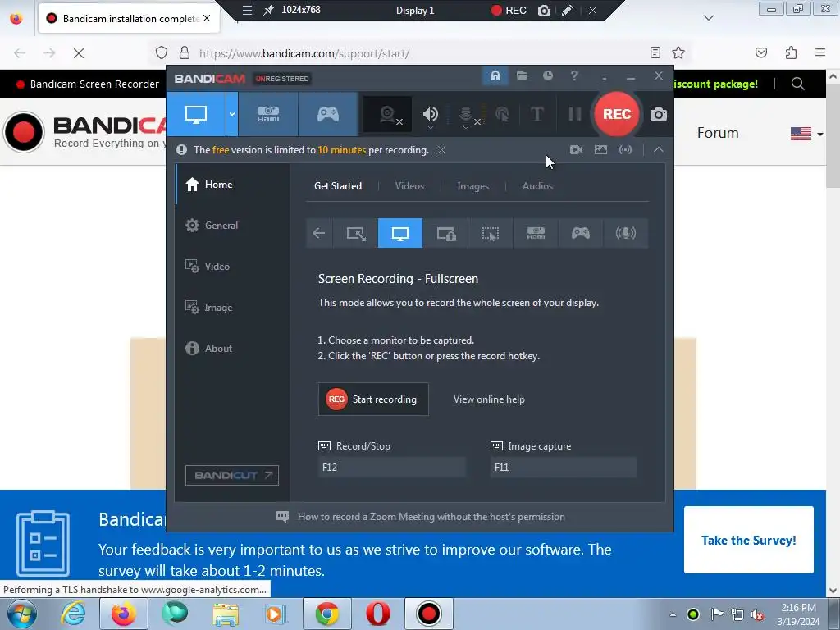Screen dimensions: 840x630
Task: Click the audio broadcast icon in notice bar
Action: [625, 150]
